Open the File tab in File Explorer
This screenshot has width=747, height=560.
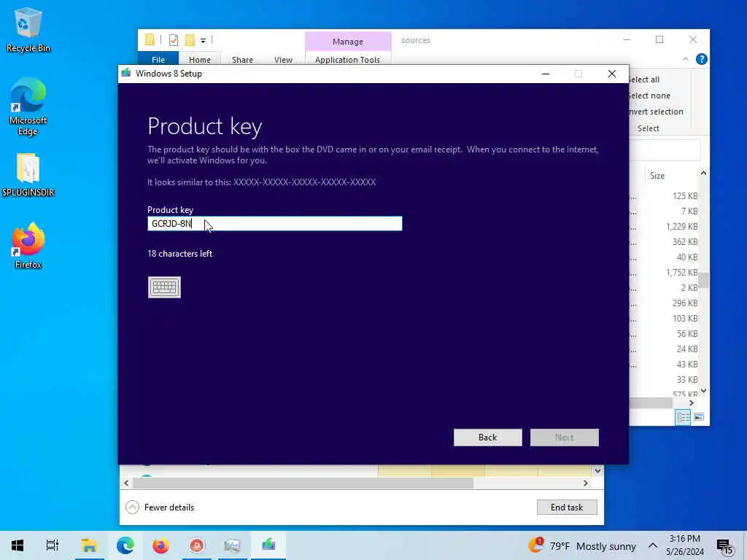tap(158, 59)
